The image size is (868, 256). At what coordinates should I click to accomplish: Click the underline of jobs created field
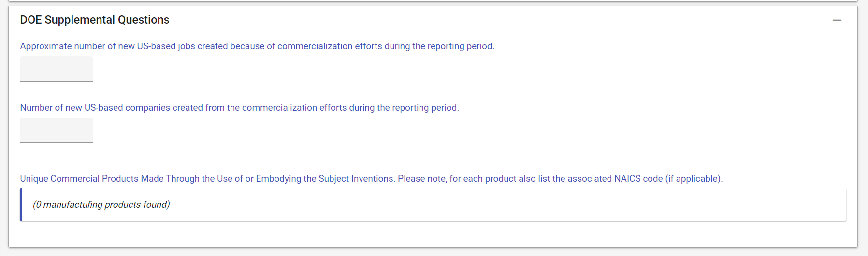coord(57,81)
